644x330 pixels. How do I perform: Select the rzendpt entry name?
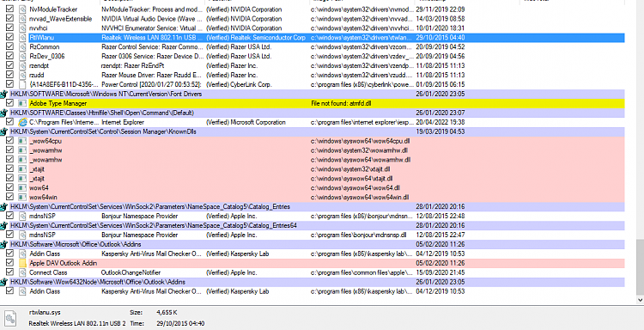[x=39, y=66]
